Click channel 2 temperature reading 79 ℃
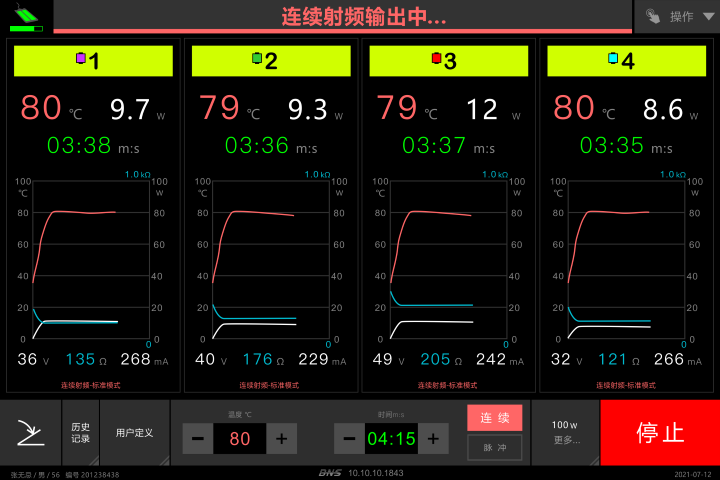 click(229, 108)
